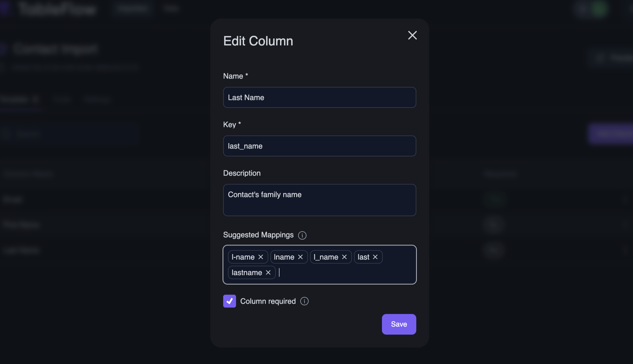
Task: Uncheck the Column required checkbox
Action: tap(229, 301)
